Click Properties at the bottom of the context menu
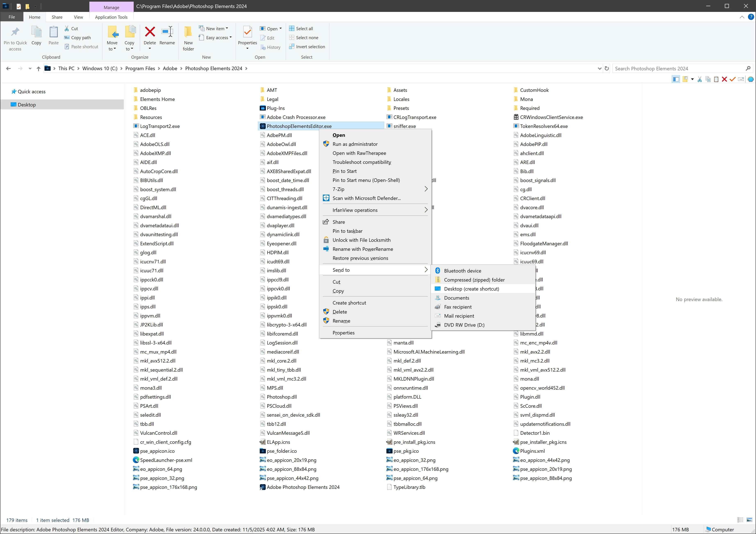 [375, 333]
